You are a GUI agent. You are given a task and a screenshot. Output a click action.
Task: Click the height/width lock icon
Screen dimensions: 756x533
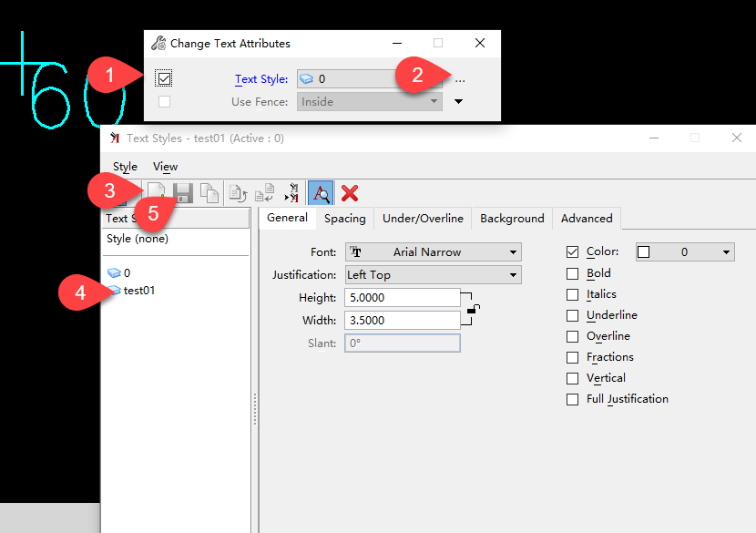click(474, 309)
